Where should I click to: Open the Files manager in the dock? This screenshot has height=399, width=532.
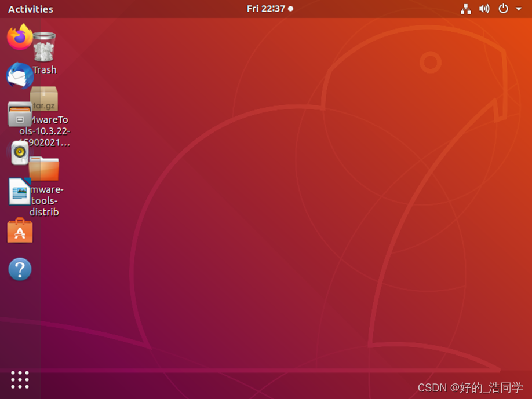click(x=20, y=114)
